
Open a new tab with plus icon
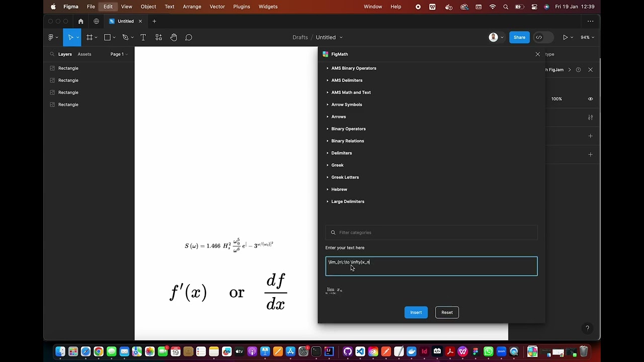point(154,21)
